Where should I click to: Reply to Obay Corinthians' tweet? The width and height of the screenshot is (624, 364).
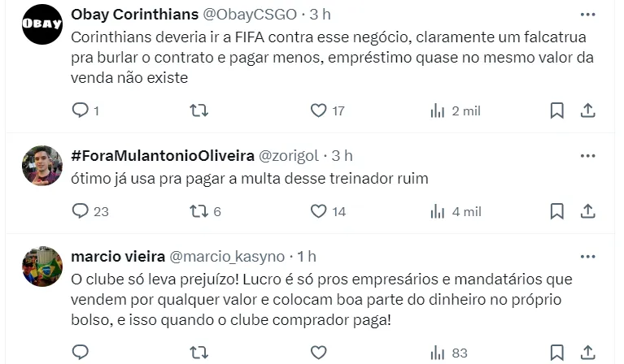pyautogui.click(x=81, y=110)
